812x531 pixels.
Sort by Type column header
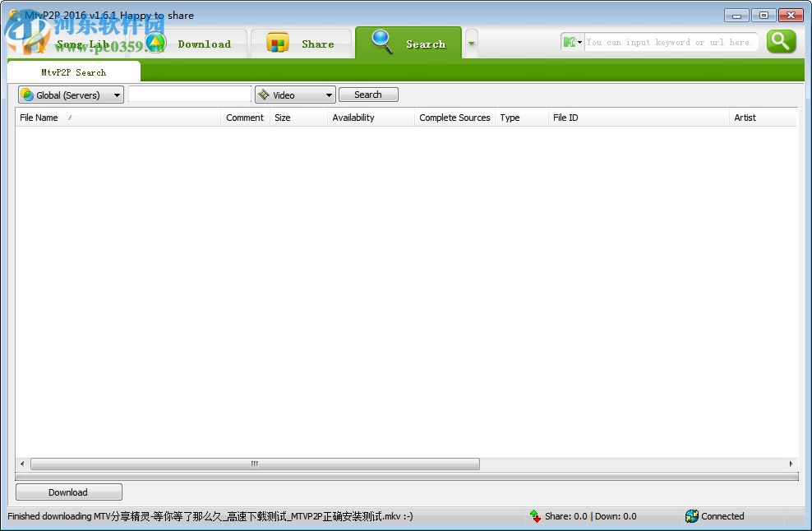tap(522, 118)
